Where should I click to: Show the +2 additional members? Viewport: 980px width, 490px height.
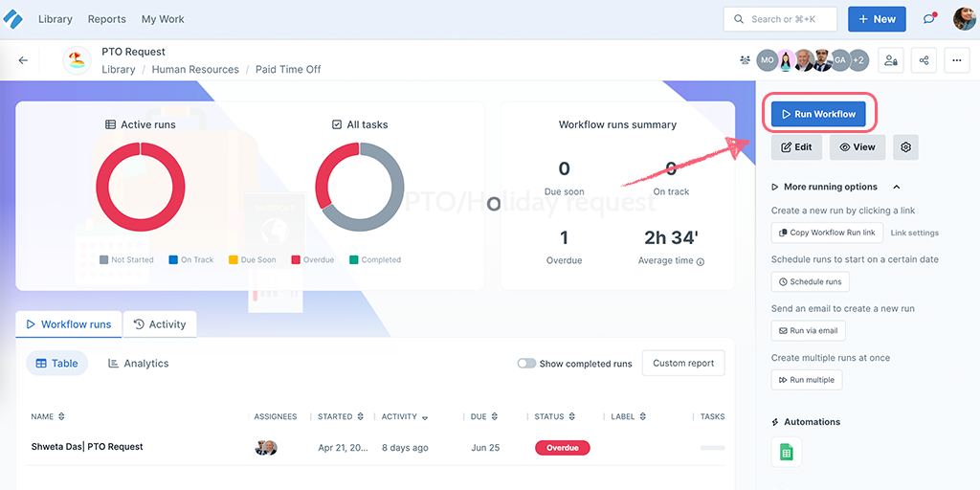pyautogui.click(x=858, y=60)
